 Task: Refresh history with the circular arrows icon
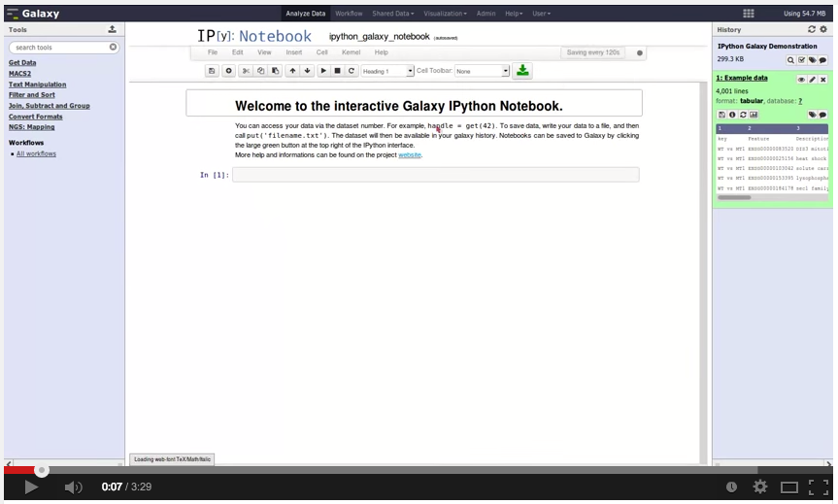812,29
